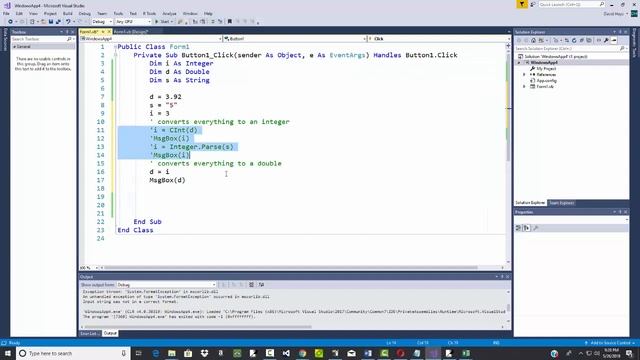Click the Navigate Backward toolbar icon

(10, 22)
